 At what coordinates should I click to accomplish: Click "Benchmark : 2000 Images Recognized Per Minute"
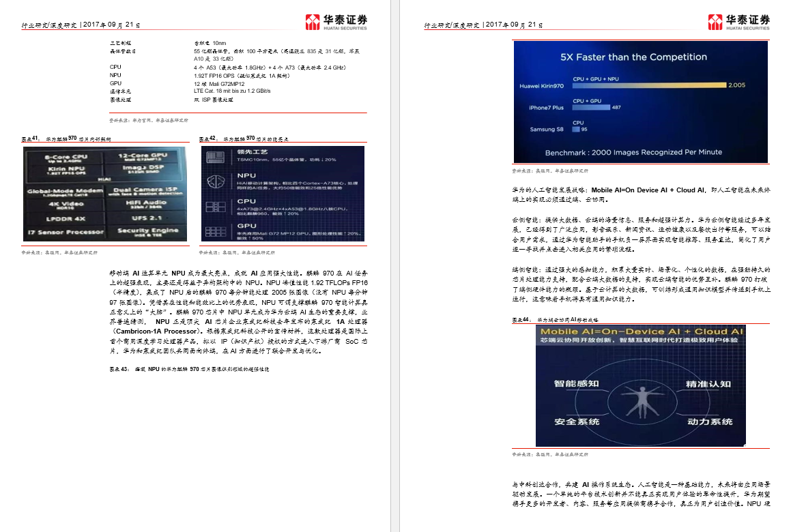coord(633,152)
